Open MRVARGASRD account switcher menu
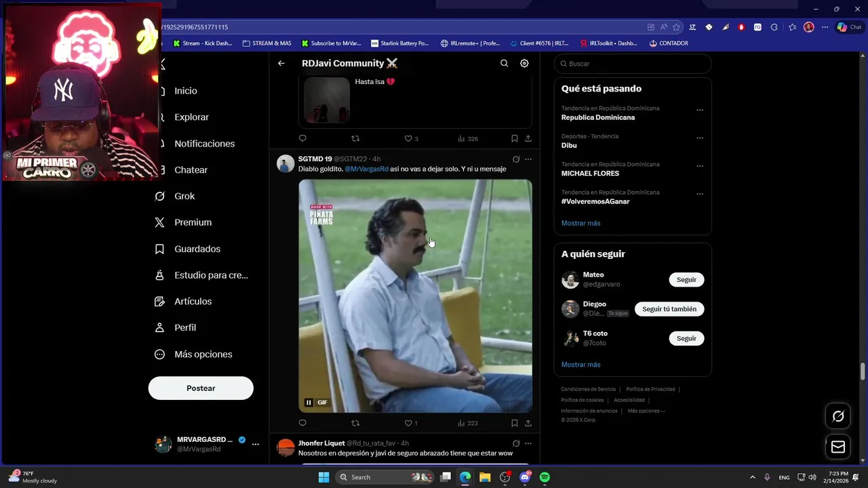Screen dimensions: 868x488 256,444
